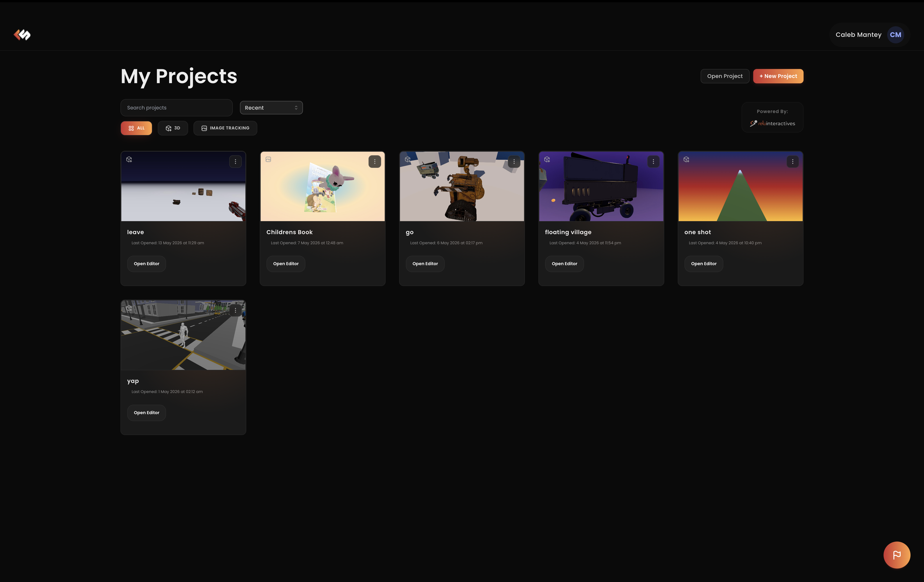Click the My Projects heading
Image resolution: width=924 pixels, height=582 pixels.
coord(179,77)
